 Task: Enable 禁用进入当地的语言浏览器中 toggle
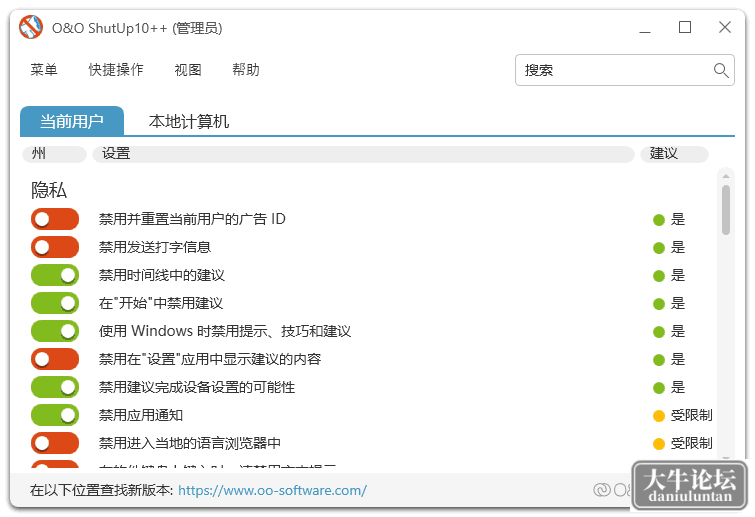[x=55, y=442]
